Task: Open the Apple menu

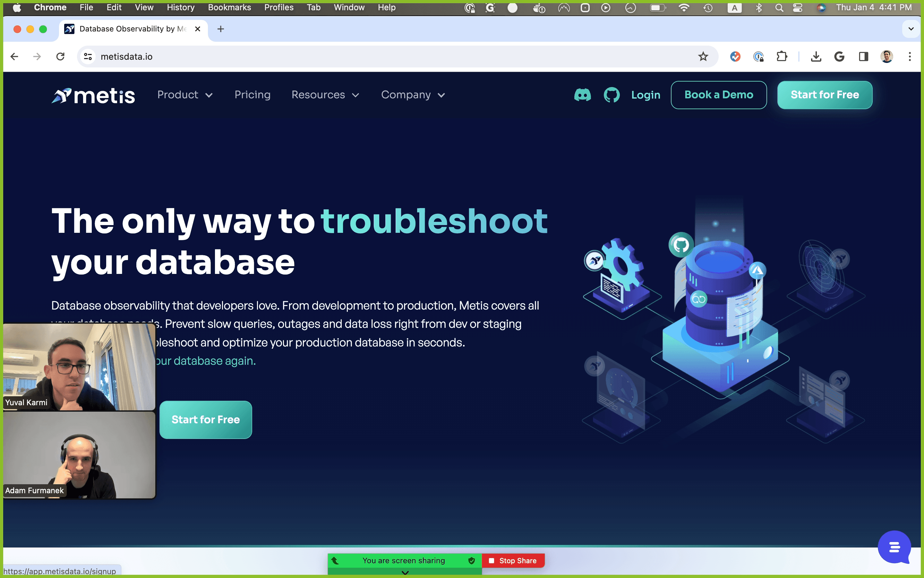Action: (x=17, y=8)
